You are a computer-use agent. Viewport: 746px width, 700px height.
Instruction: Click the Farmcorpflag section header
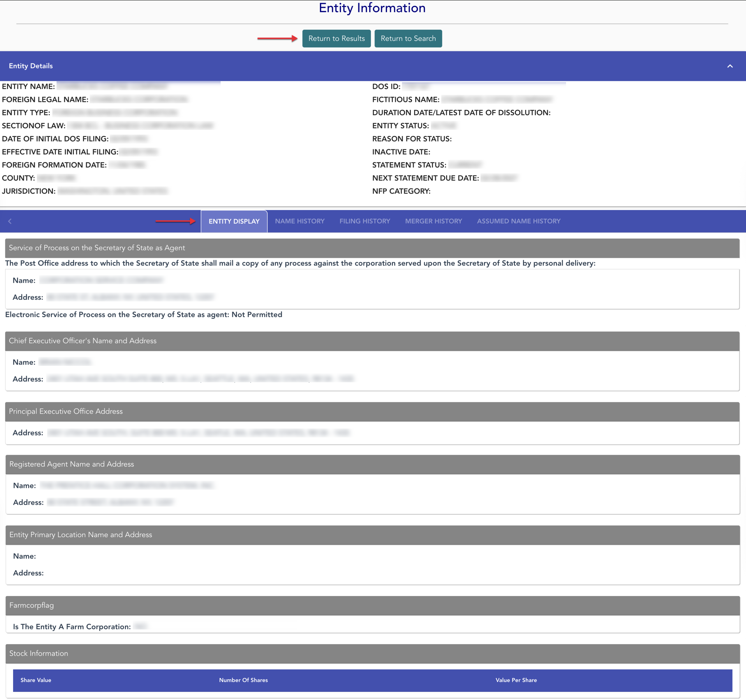(x=31, y=605)
